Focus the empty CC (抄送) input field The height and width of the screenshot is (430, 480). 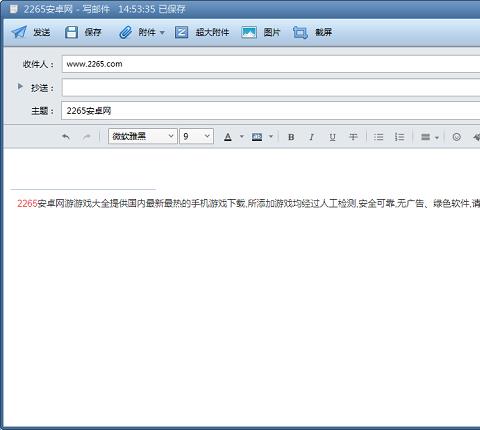coord(271,88)
